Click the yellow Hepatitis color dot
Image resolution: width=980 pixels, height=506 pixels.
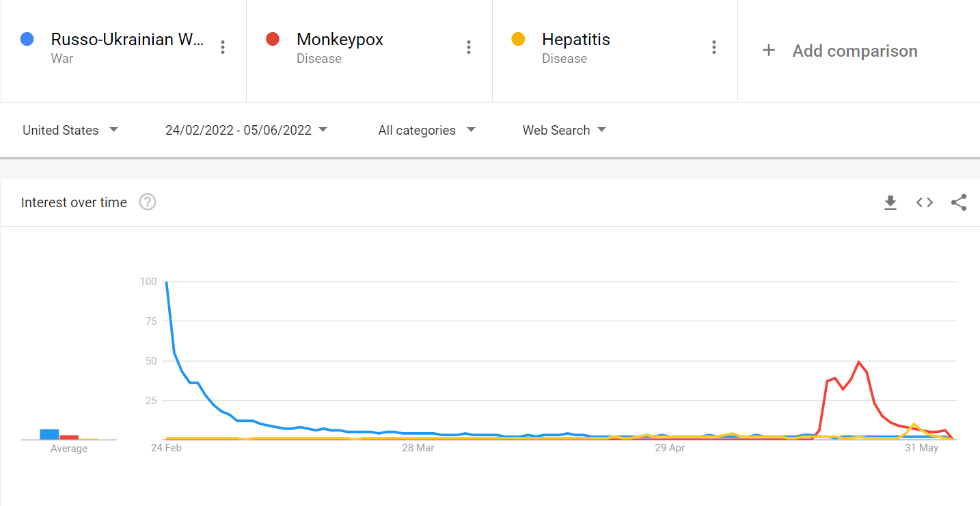pos(518,39)
